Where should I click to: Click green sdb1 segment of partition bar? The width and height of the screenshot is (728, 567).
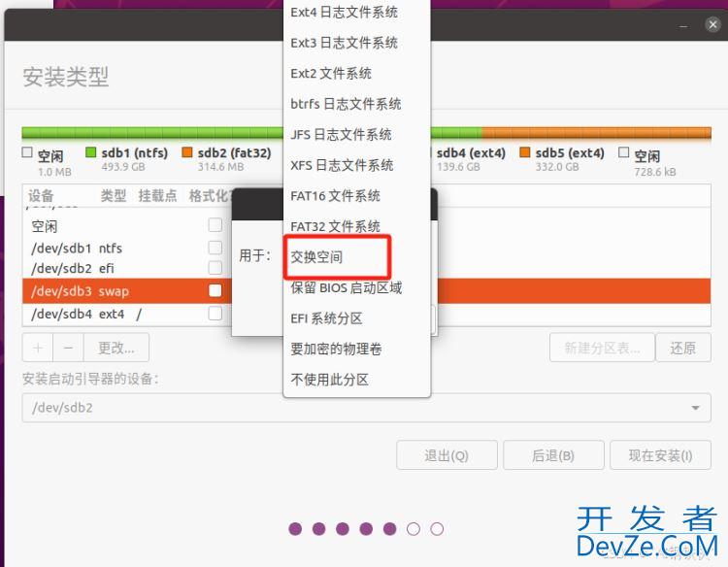[152, 132]
